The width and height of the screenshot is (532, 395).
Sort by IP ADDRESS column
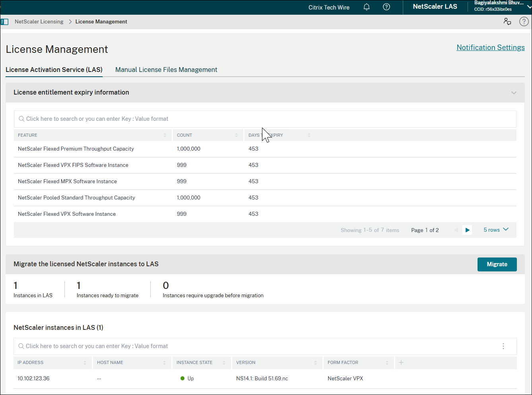click(x=85, y=362)
